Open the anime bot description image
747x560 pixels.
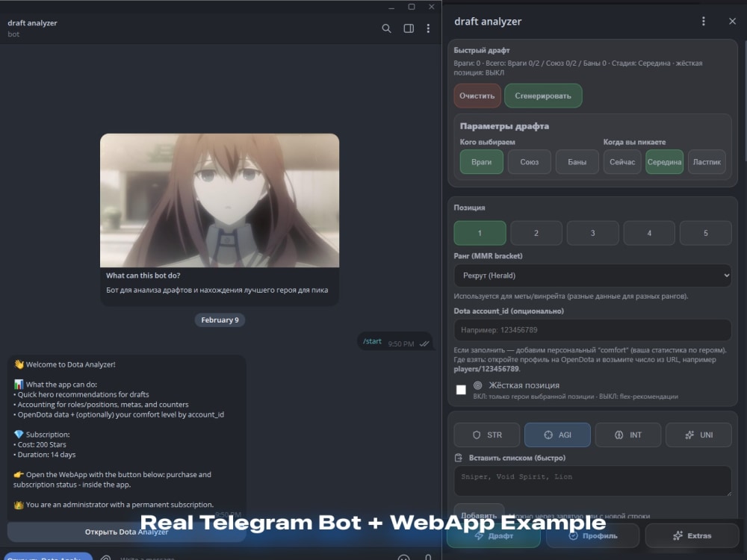click(x=220, y=200)
